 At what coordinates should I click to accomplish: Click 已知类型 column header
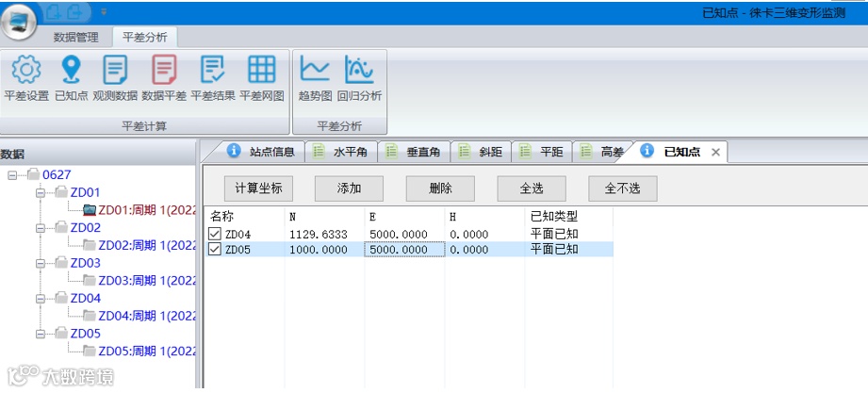[568, 217]
